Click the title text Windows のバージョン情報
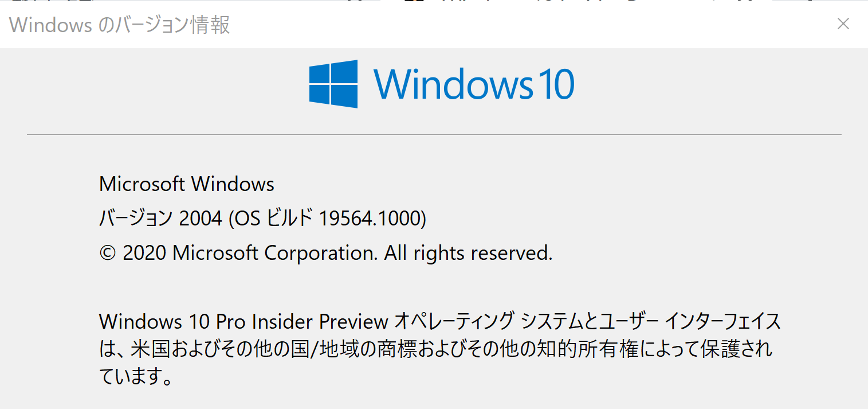Viewport: 868px width, 409px height. tap(120, 25)
